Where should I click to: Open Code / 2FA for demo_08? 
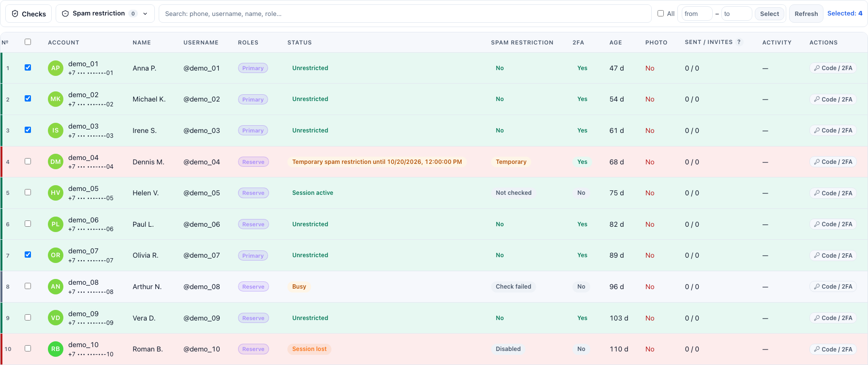(833, 287)
